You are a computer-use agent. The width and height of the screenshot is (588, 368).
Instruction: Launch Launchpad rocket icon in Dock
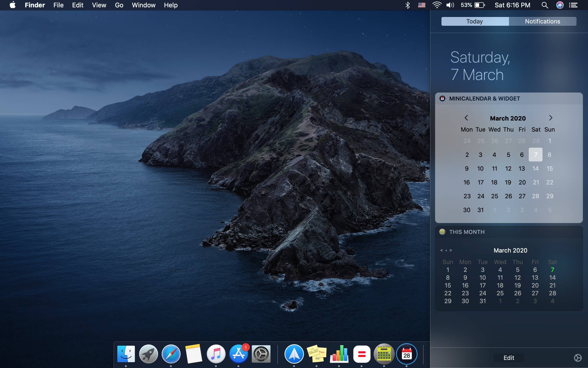(148, 354)
